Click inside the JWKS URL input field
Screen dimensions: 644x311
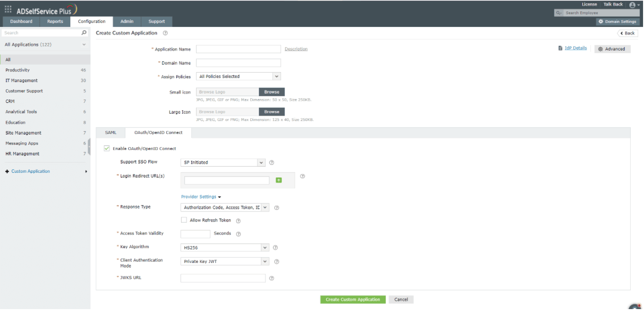pos(223,278)
